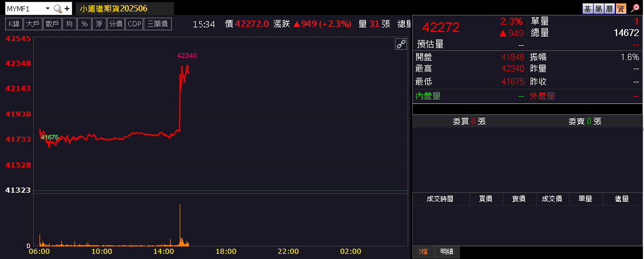Click the 振幅 value 1.6%
The height and width of the screenshot is (259, 644).
click(x=630, y=58)
